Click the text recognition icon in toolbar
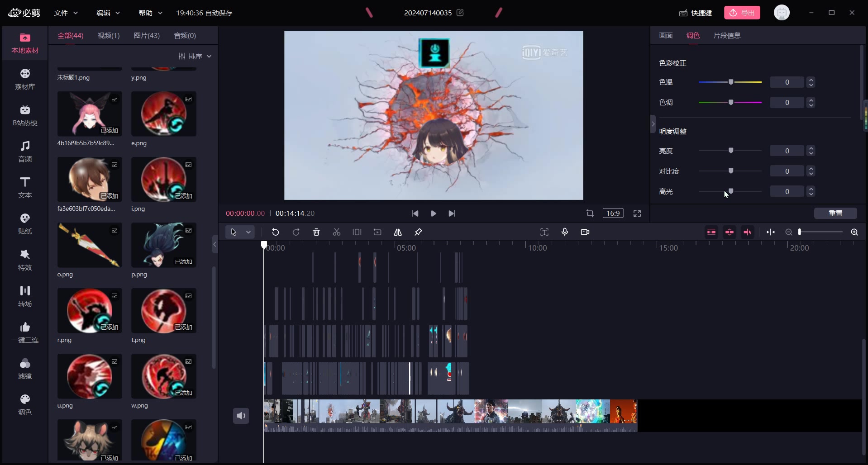Screen dimensions: 868x465 pos(544,232)
